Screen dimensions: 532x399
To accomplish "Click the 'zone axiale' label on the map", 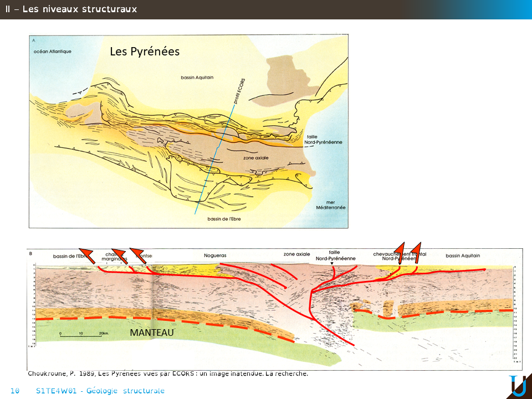I will 256,158.
